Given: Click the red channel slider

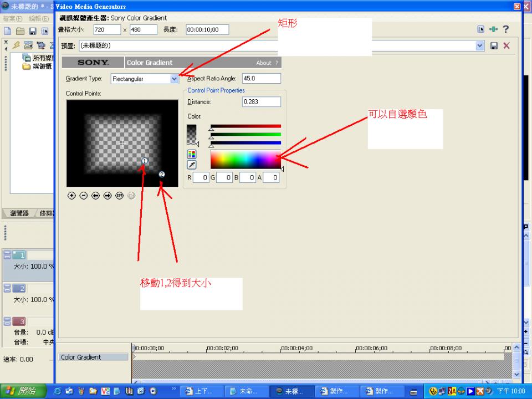Looking at the screenshot, I should point(245,126).
